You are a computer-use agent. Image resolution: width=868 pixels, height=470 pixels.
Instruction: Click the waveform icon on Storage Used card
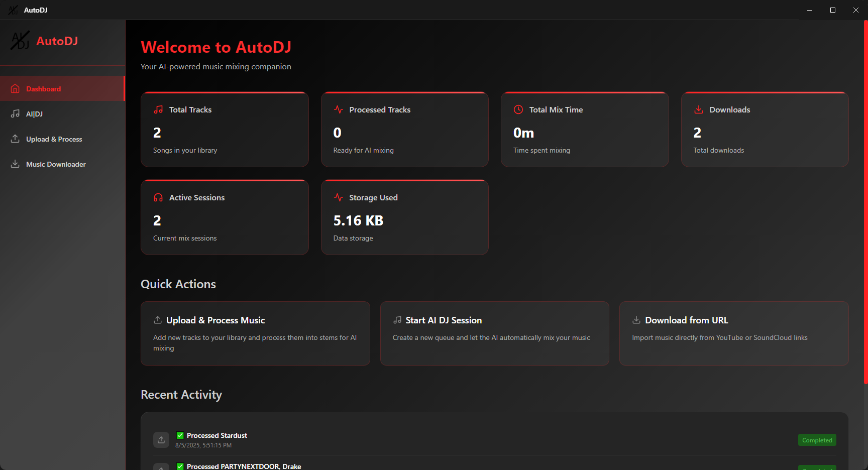(x=338, y=197)
